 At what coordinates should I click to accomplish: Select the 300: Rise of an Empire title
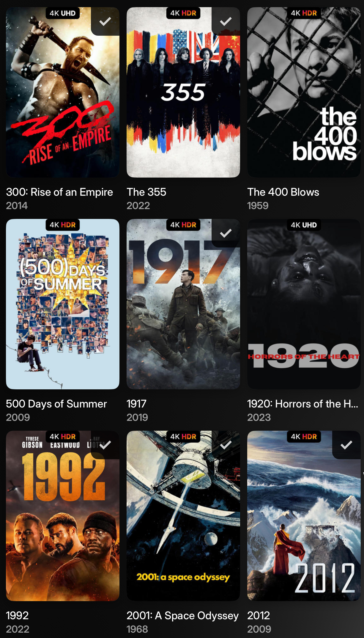[59, 192]
